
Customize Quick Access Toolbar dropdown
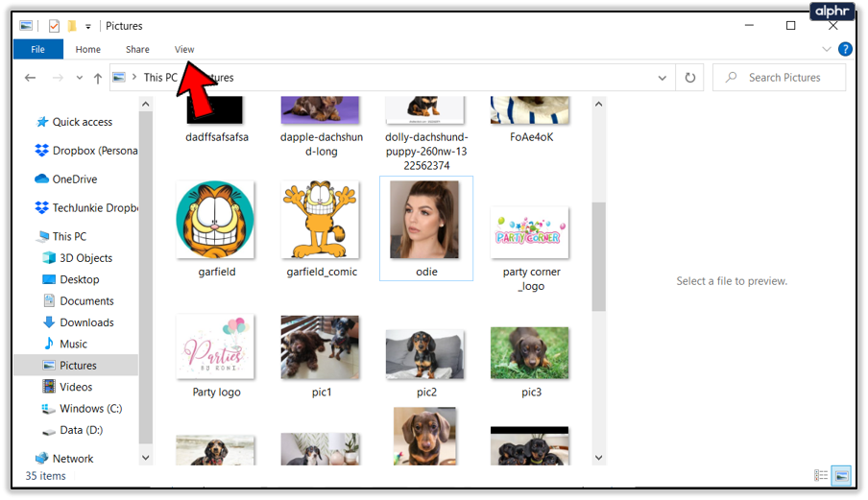(x=88, y=26)
